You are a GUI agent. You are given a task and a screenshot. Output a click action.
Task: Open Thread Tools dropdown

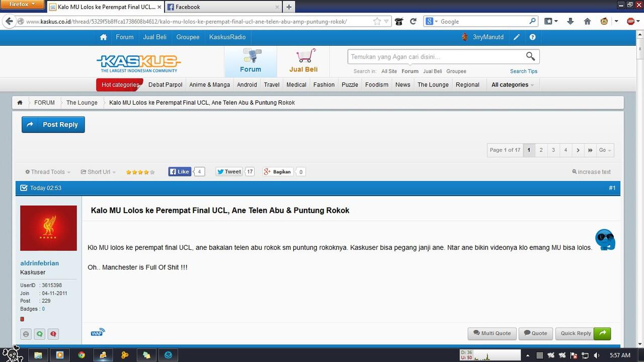coord(48,172)
